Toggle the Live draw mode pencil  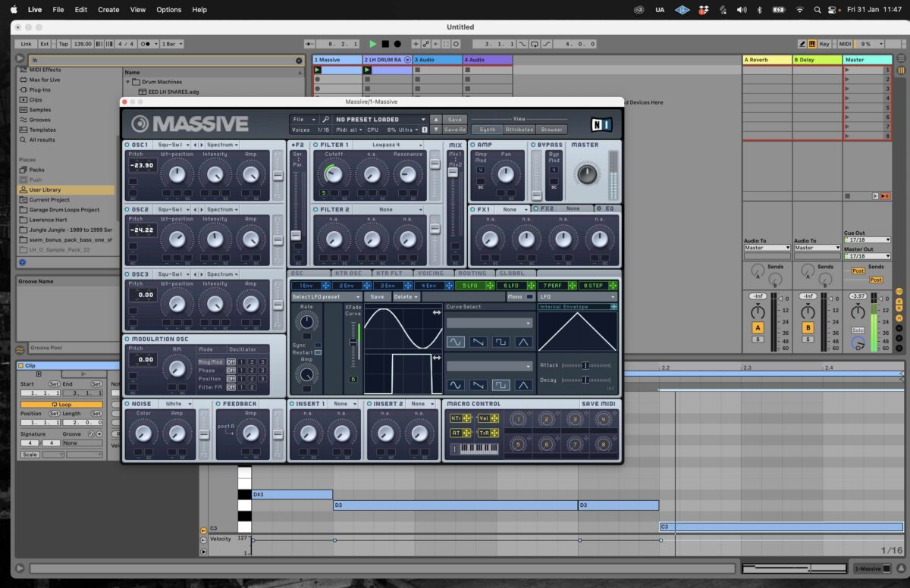click(802, 44)
